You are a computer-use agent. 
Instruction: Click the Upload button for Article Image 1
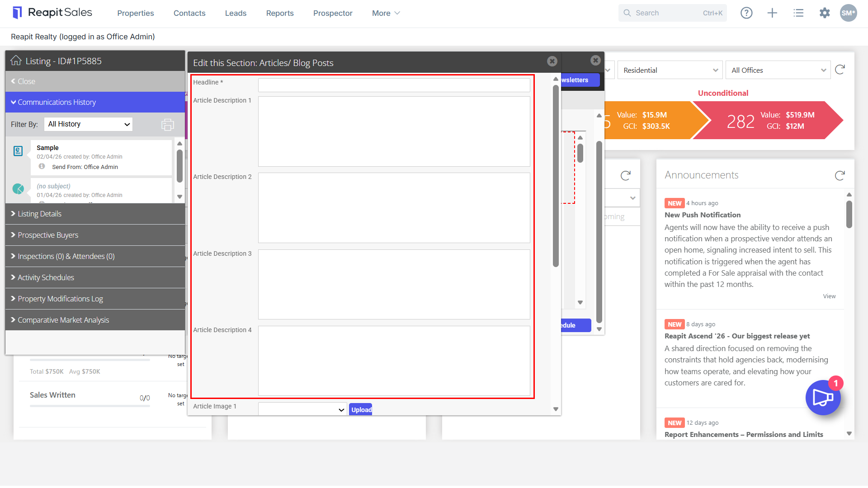(x=361, y=409)
